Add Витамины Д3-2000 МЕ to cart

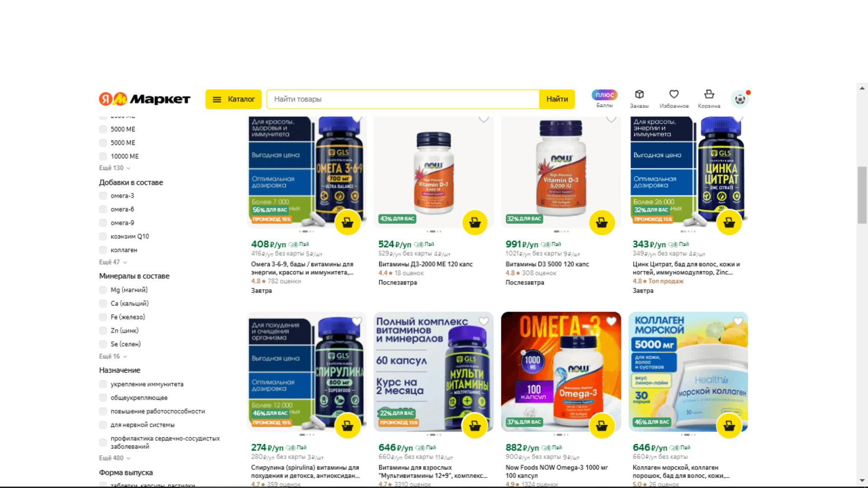point(475,222)
